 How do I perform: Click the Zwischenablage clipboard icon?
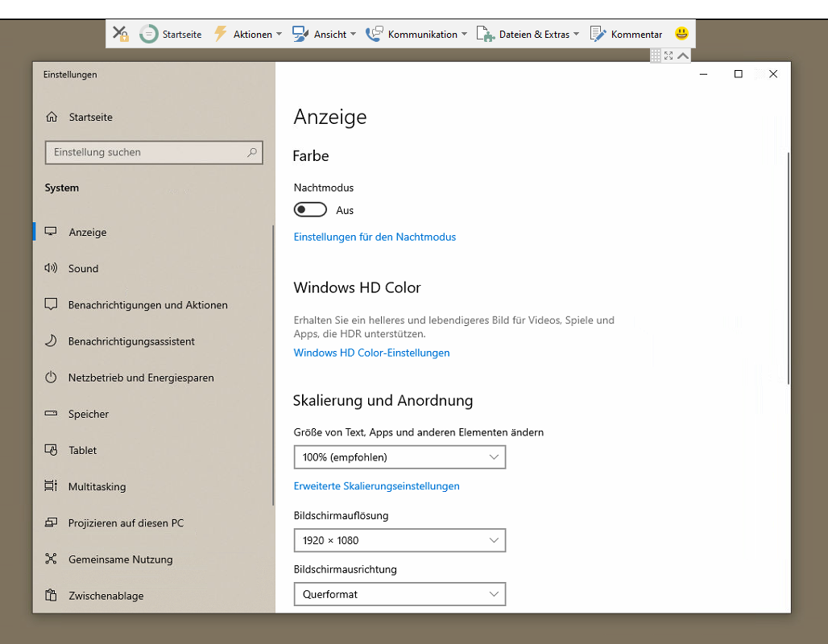[51, 595]
